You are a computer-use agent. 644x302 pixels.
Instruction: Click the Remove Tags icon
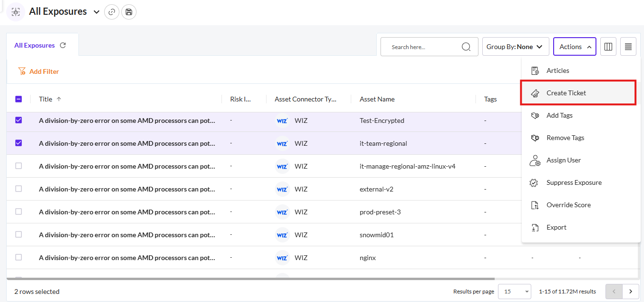pos(535,138)
